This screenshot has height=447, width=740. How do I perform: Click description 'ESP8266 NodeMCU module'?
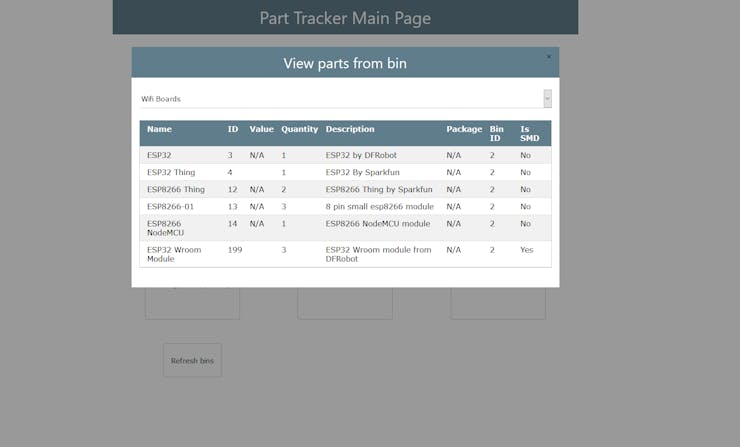point(378,223)
